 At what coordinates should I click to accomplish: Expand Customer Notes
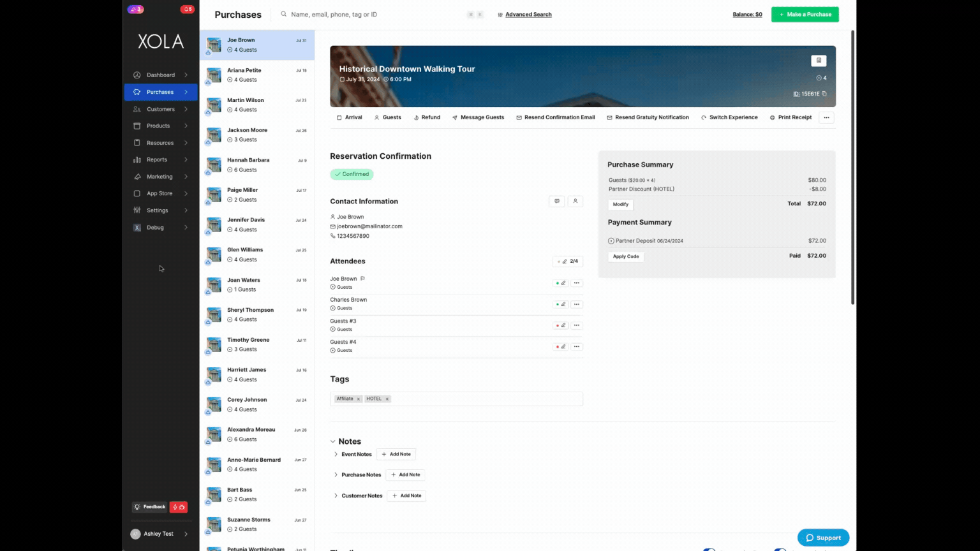pyautogui.click(x=336, y=496)
